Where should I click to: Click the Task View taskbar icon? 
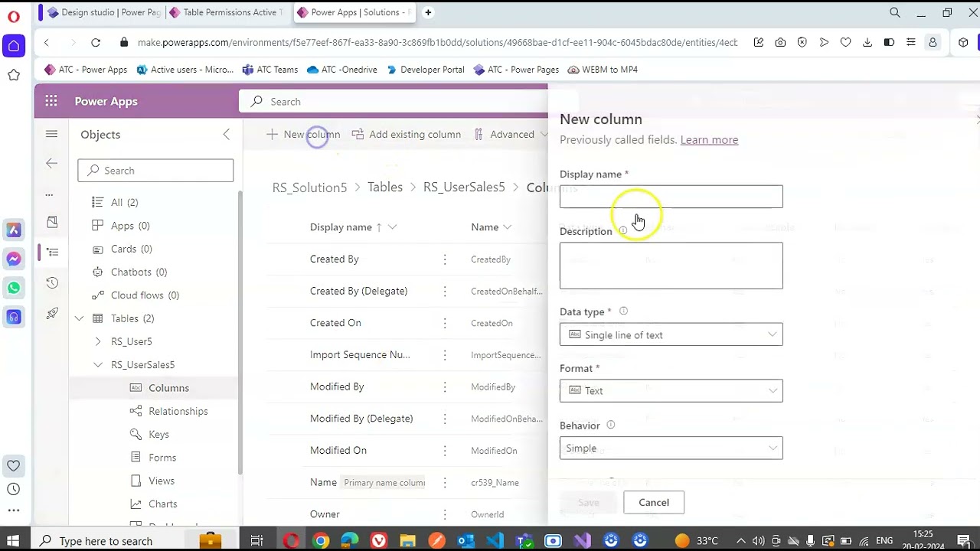(x=256, y=541)
